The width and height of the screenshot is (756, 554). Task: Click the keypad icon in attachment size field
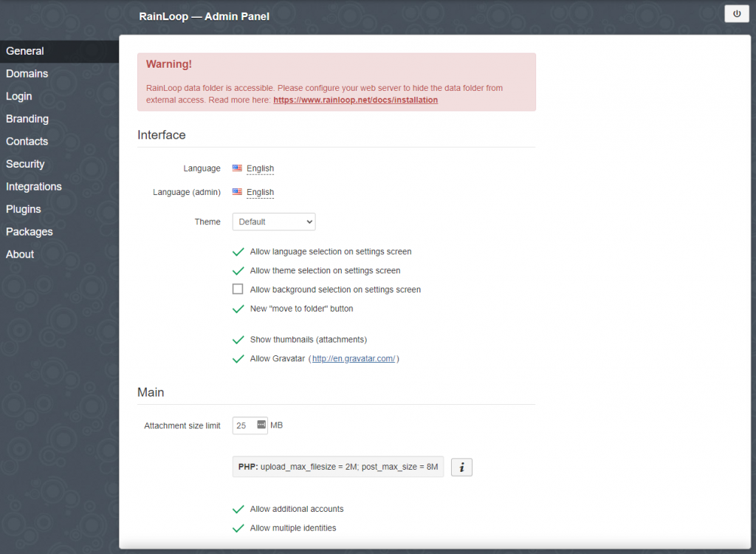(x=261, y=425)
